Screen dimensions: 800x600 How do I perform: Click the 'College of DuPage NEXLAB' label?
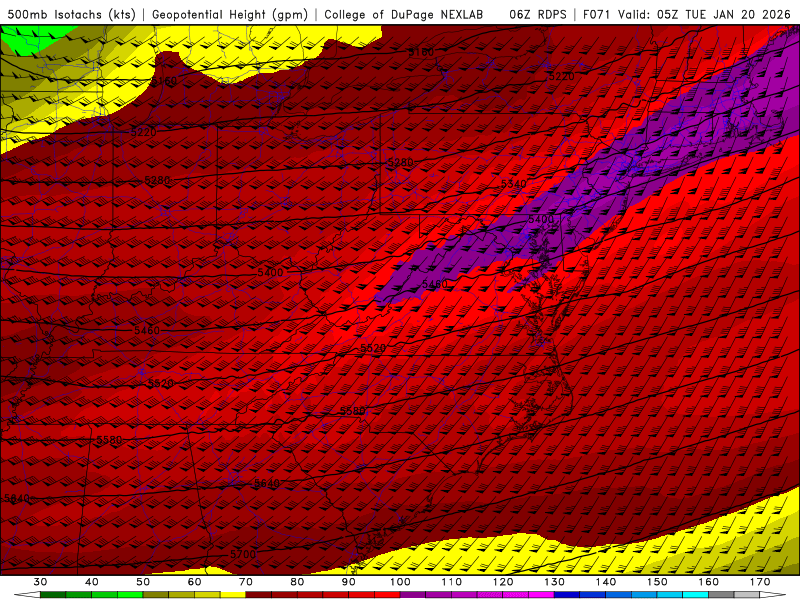(x=404, y=15)
